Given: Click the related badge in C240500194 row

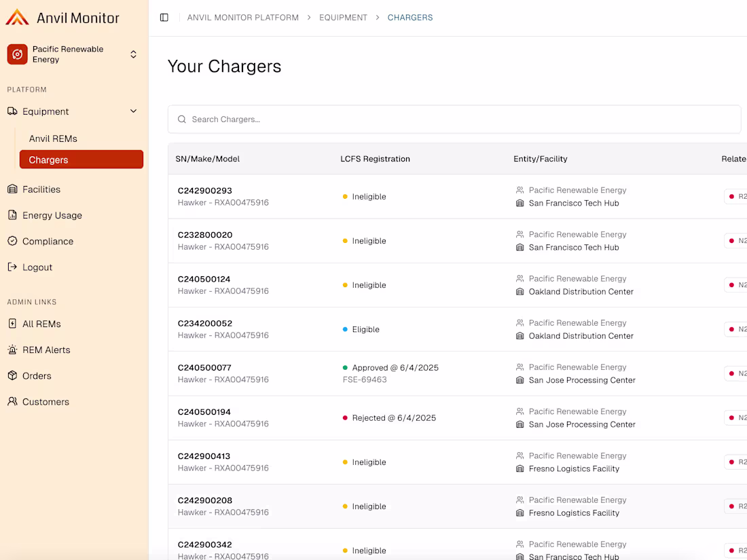Looking at the screenshot, I should click(x=737, y=418).
